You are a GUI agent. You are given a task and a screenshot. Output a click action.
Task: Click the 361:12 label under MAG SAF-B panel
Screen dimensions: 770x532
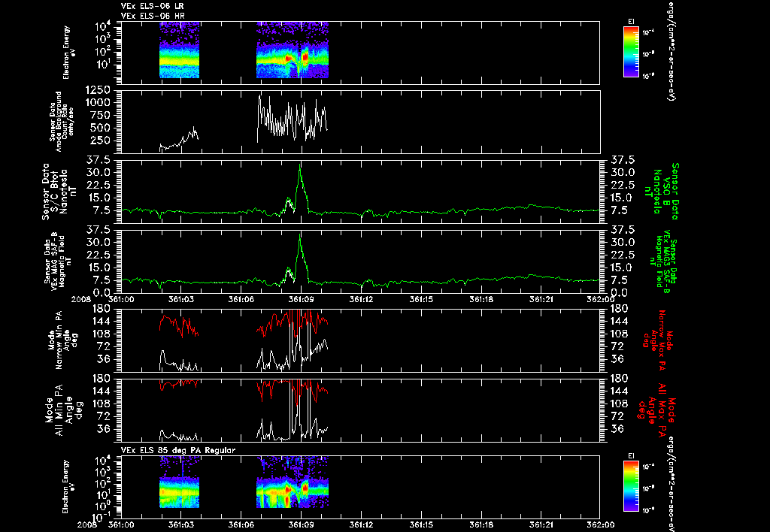click(x=362, y=299)
